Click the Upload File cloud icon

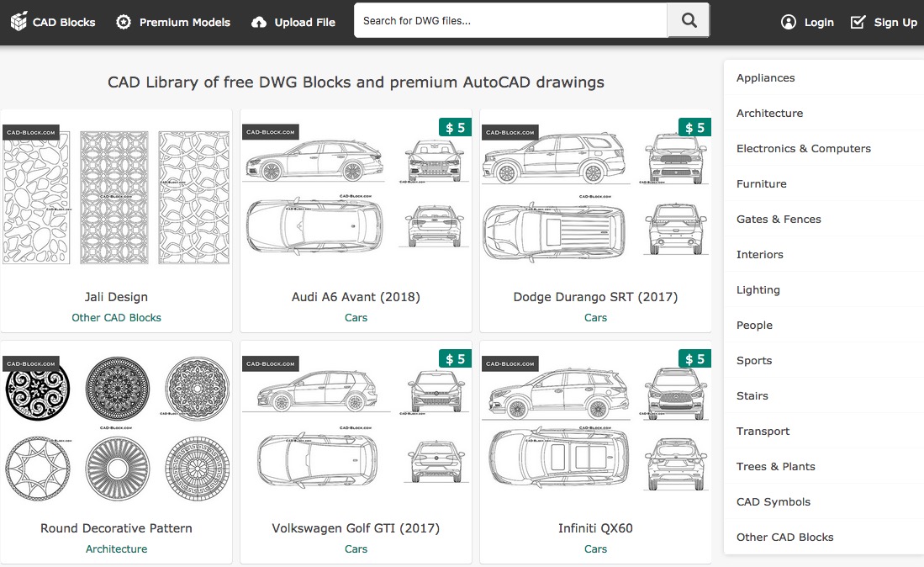pos(259,23)
